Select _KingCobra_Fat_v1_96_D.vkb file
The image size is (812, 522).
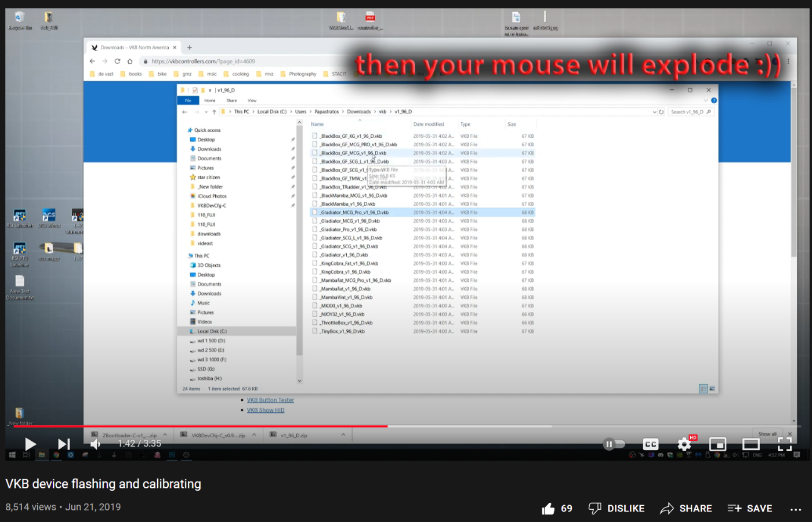pos(349,263)
